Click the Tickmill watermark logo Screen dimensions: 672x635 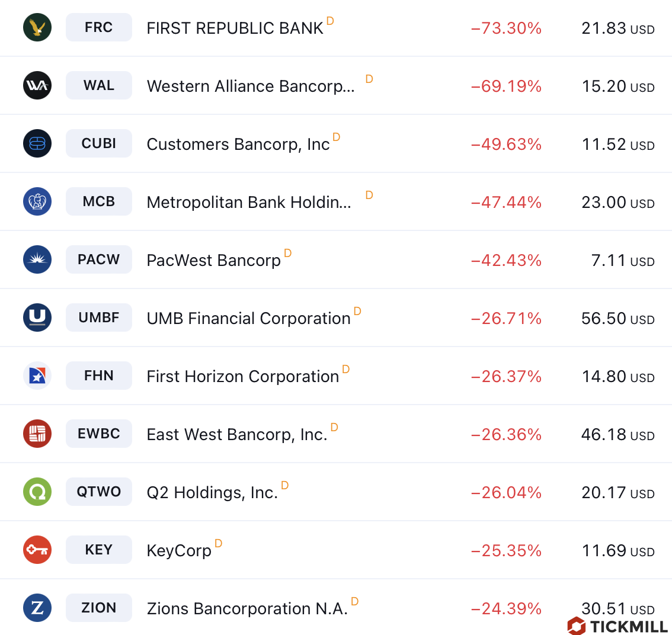pyautogui.click(x=617, y=626)
